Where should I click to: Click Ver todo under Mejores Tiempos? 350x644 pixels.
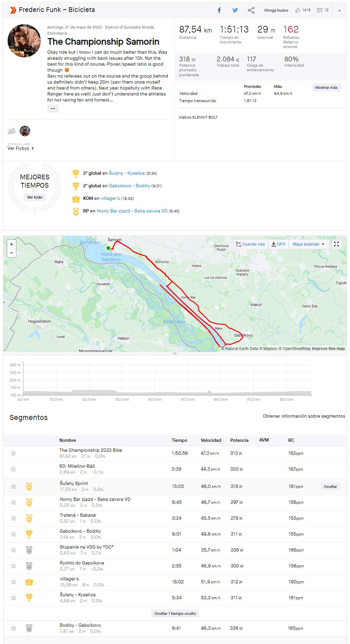coord(34,197)
